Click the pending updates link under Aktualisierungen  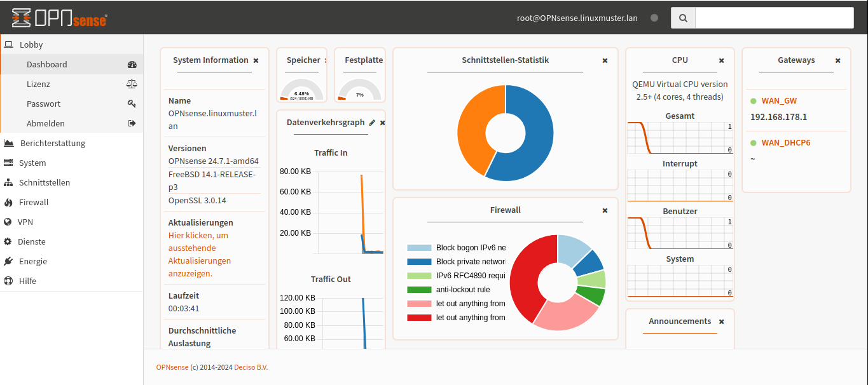click(200, 254)
